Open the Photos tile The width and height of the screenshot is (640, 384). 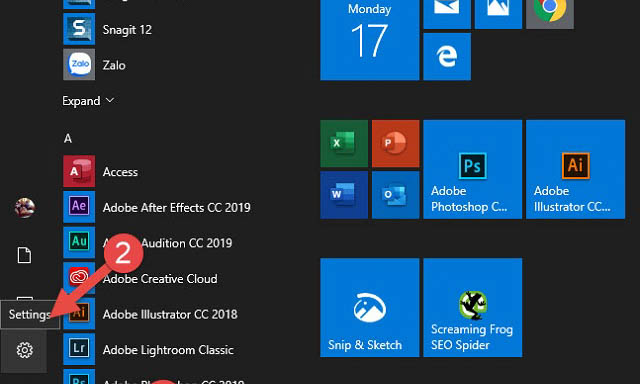498,14
